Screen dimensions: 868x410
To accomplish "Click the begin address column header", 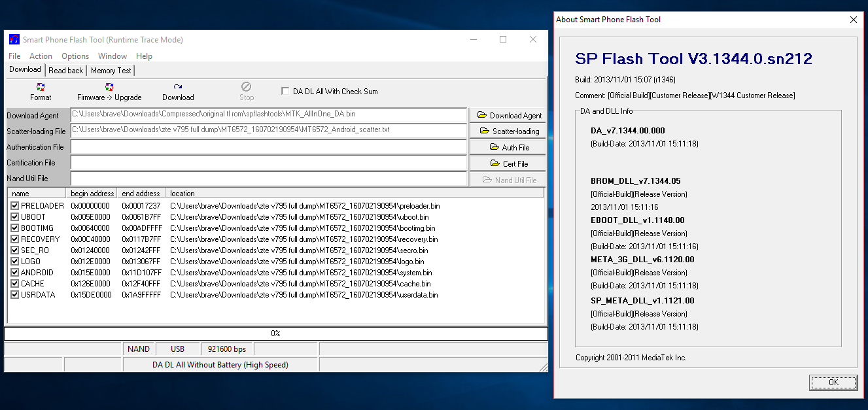I will pos(92,194).
